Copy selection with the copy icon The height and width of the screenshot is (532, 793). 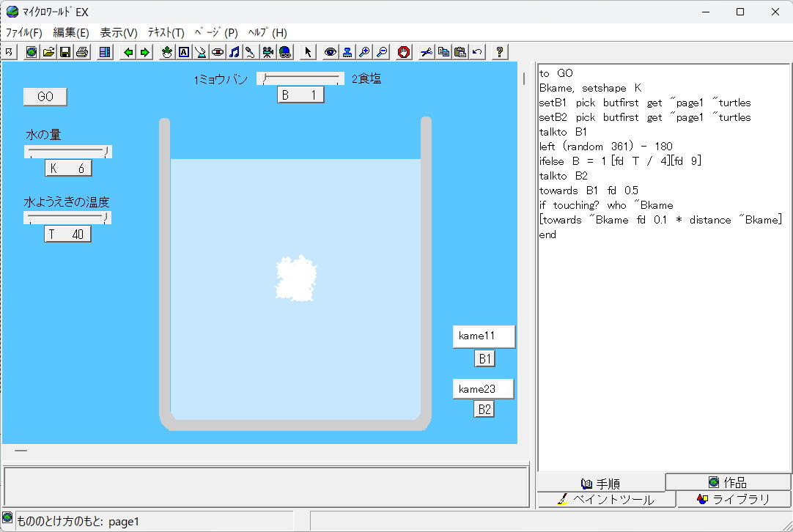(x=443, y=52)
